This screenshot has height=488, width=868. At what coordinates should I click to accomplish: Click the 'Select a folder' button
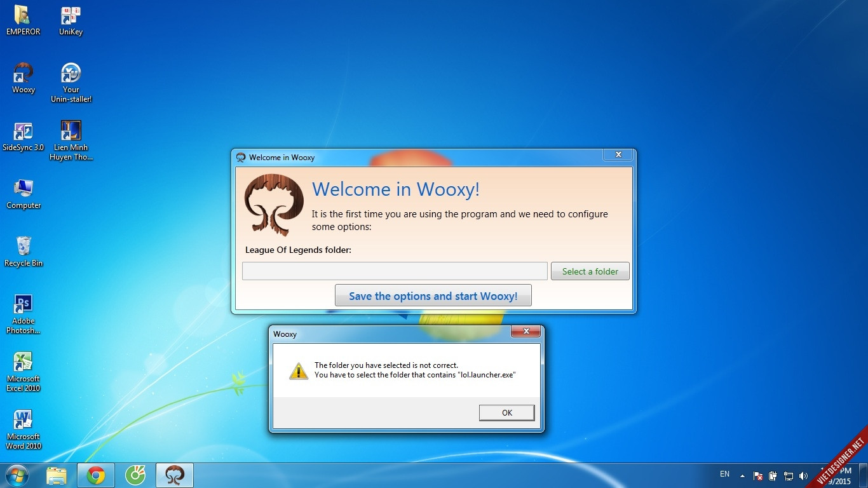(590, 271)
